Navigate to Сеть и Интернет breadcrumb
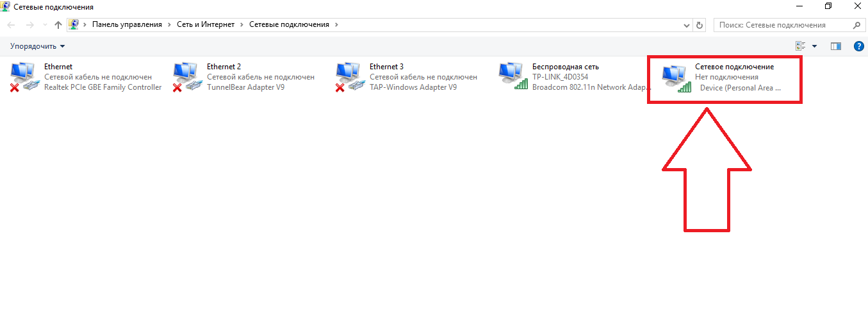Viewport: 868px width, 331px height. [205, 24]
